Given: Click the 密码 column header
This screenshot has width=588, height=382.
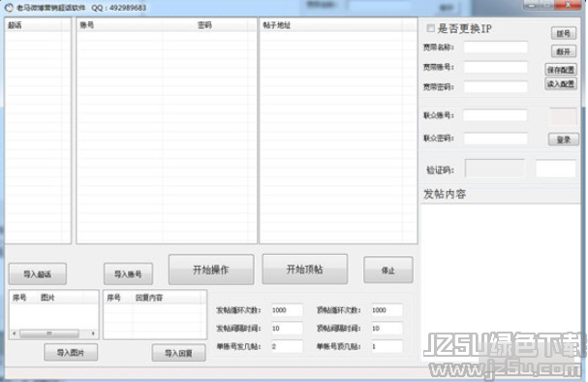Looking at the screenshot, I should 204,25.
